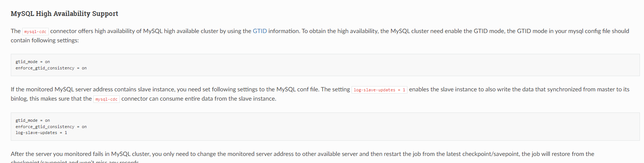Select mysql-cdc tag before "connector can consume"

pos(106,99)
